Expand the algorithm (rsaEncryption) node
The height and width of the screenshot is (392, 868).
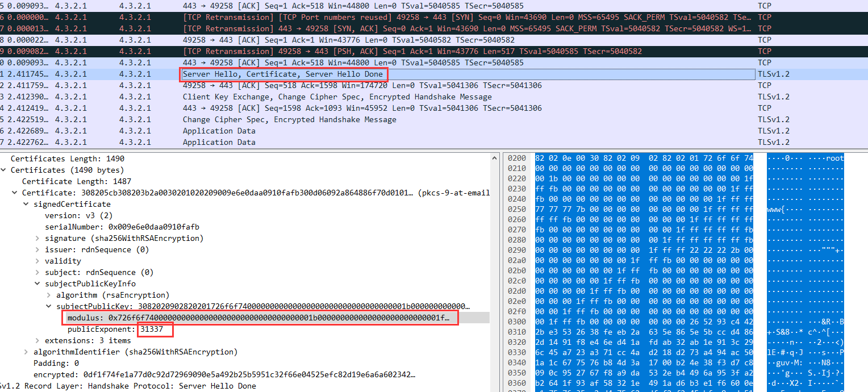48,295
